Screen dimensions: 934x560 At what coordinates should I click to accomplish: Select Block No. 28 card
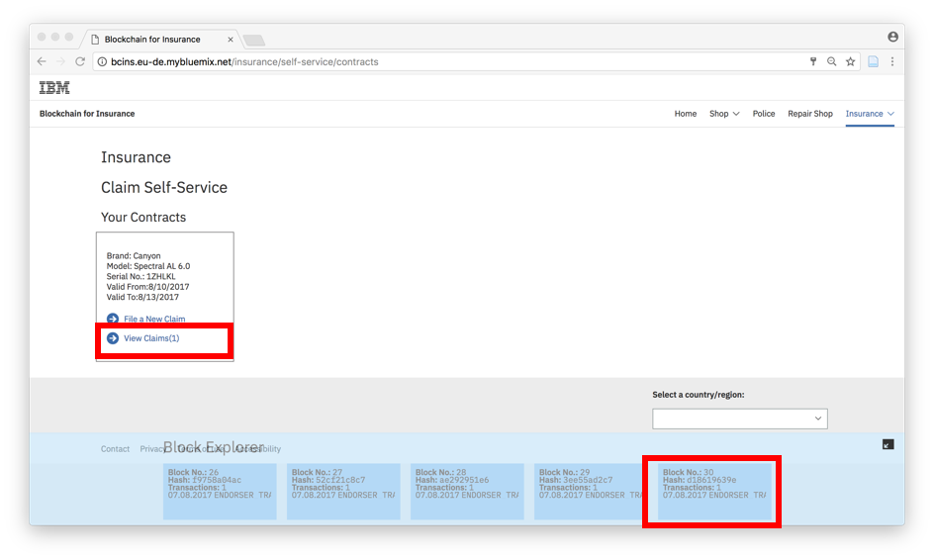point(467,492)
